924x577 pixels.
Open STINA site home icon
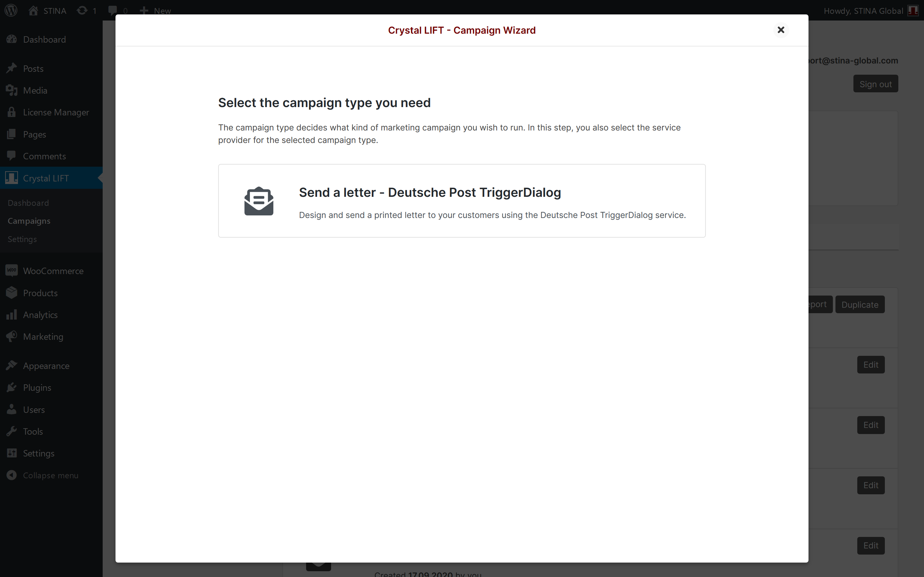pos(34,10)
